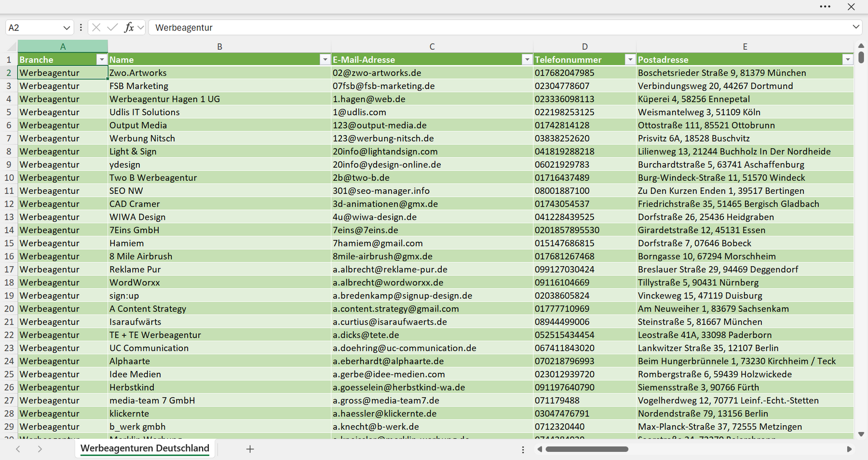Go to next sheet with right arrow
This screenshot has height=460, width=868.
[x=40, y=449]
